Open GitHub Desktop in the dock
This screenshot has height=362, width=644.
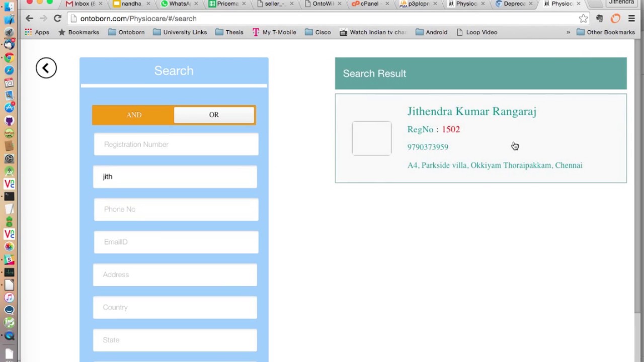tap(9, 121)
